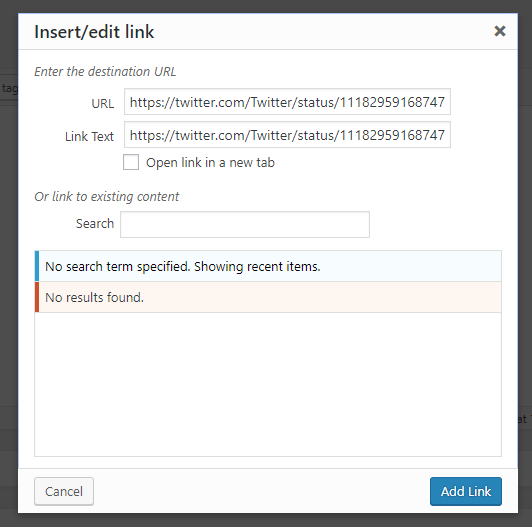Click the Link Text field label

coord(89,136)
